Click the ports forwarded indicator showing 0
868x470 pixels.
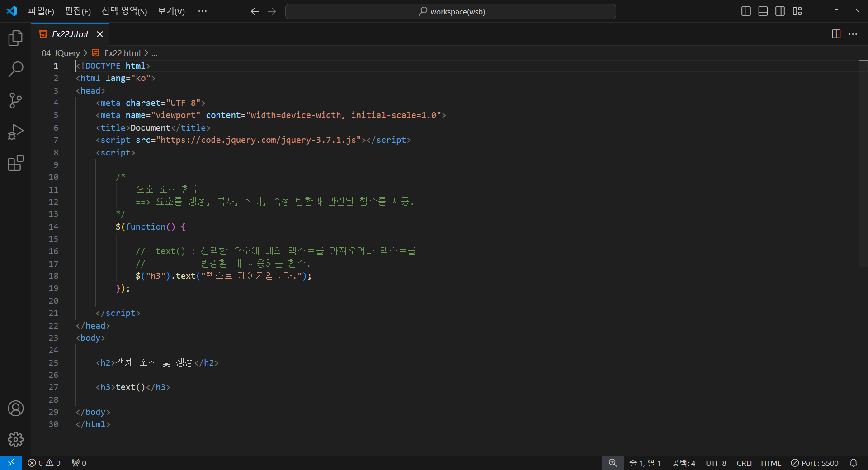click(x=79, y=463)
